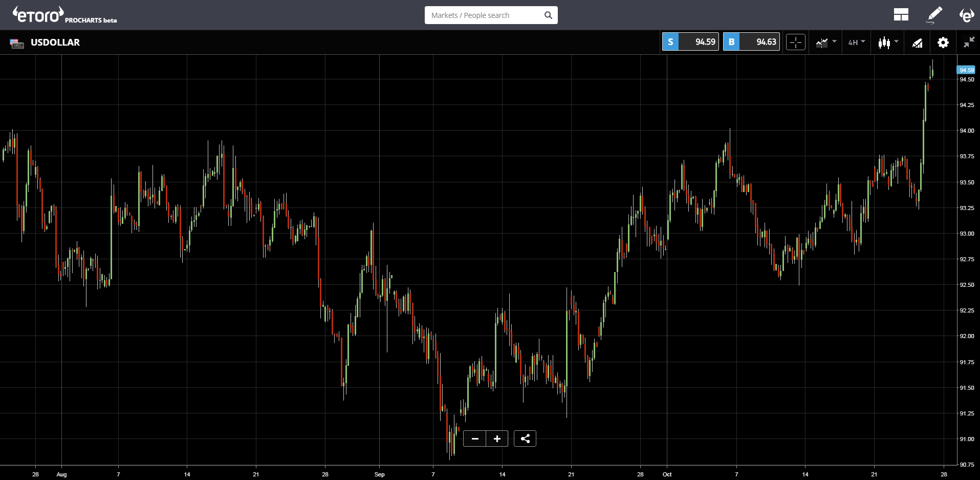The width and height of the screenshot is (980, 480).
Task: Activate the drawing pencil tool
Action: [934, 15]
